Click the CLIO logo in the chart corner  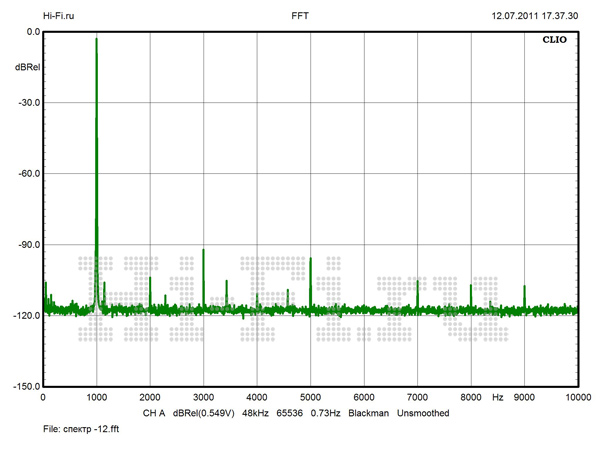click(555, 43)
